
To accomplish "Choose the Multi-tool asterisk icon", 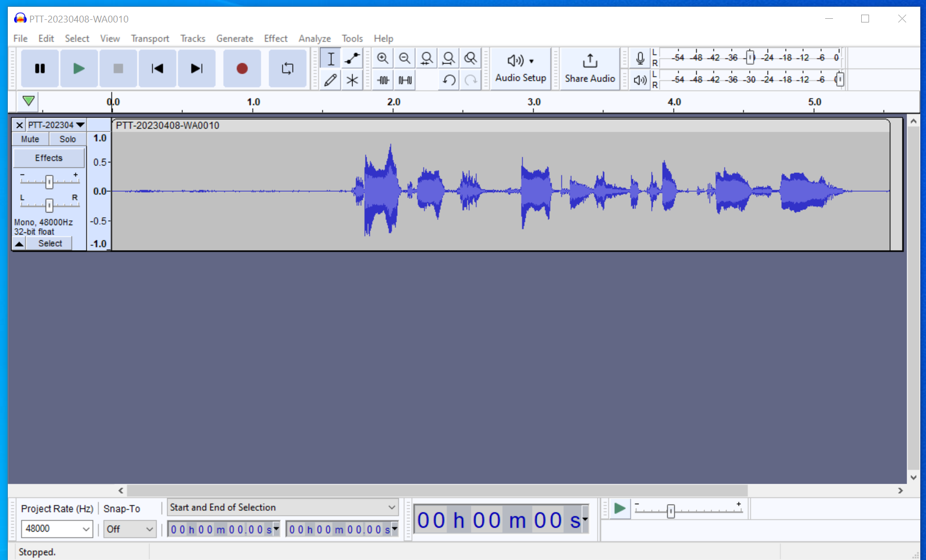I will [352, 80].
